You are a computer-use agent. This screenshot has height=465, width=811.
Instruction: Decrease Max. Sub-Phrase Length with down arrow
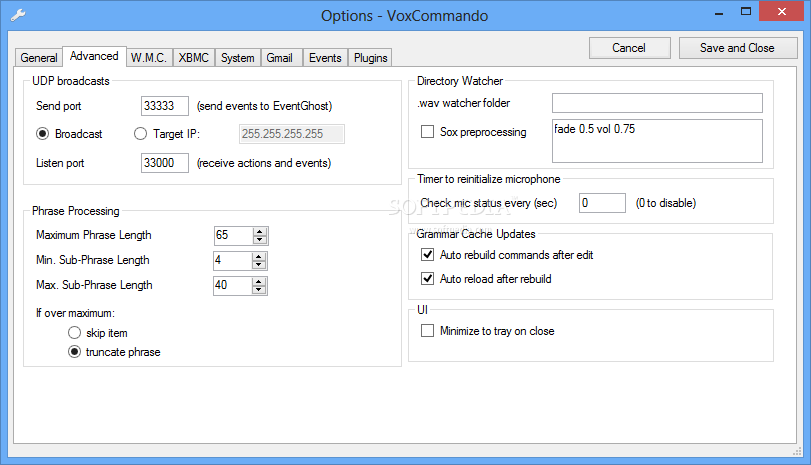(259, 290)
